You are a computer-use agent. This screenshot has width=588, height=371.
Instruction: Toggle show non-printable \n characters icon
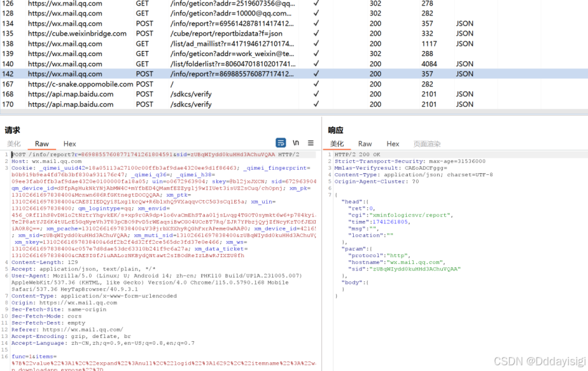[296, 143]
